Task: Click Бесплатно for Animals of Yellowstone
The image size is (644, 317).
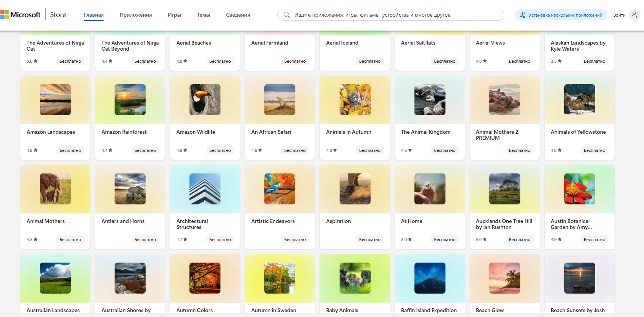Action: [594, 150]
